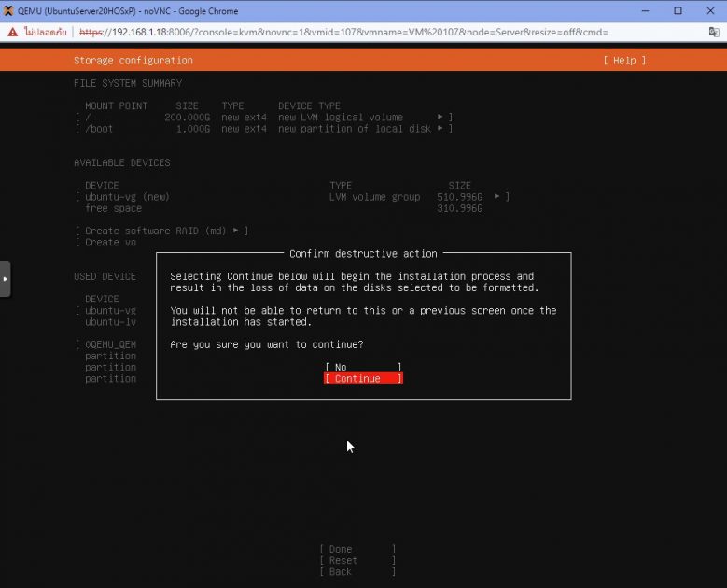The height and width of the screenshot is (588, 727).
Task: Click the Back button at the bottom
Action: click(357, 572)
